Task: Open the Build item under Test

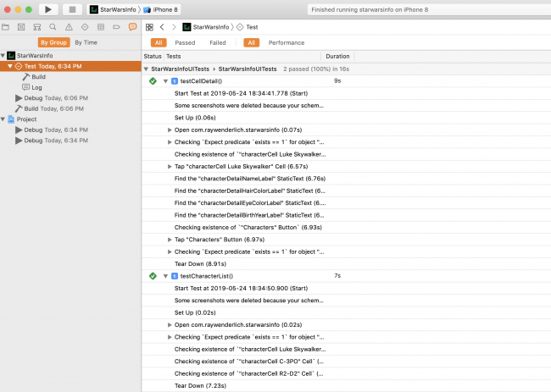Action: coord(34,77)
